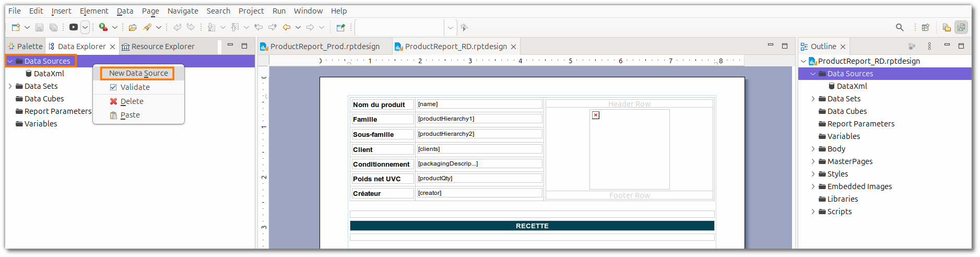Click the magnifier Search icon in toolbar
Image resolution: width=980 pixels, height=257 pixels.
(900, 27)
